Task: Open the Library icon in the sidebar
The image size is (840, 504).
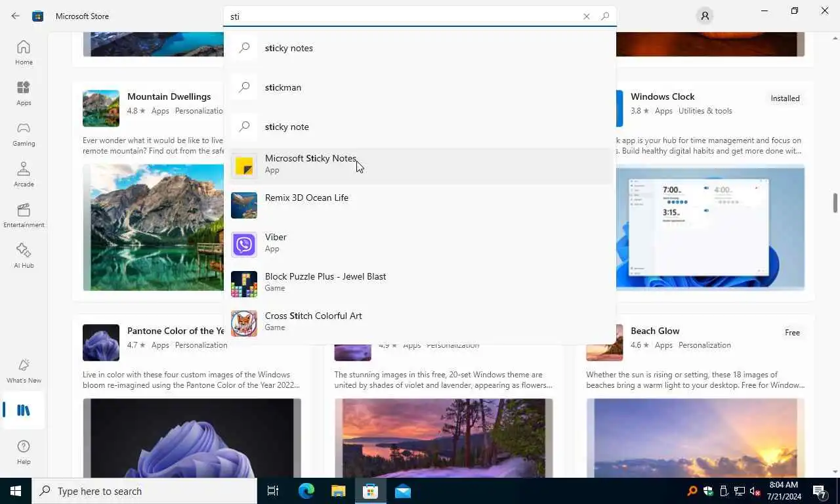Action: pos(24,410)
